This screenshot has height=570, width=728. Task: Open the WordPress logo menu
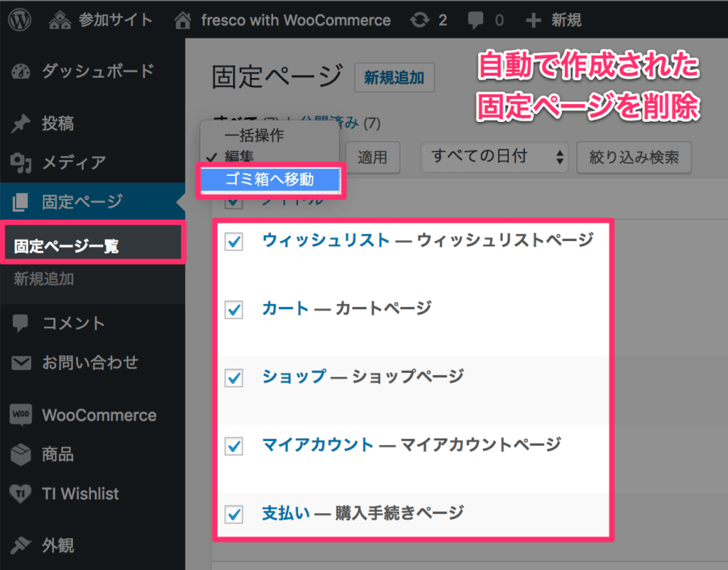tap(18, 19)
